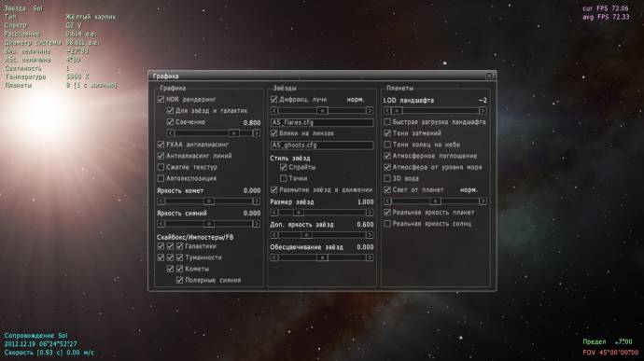Click left arrow of Яркость комет slider
Image resolution: width=644 pixels, height=361 pixels.
pyautogui.click(x=161, y=201)
